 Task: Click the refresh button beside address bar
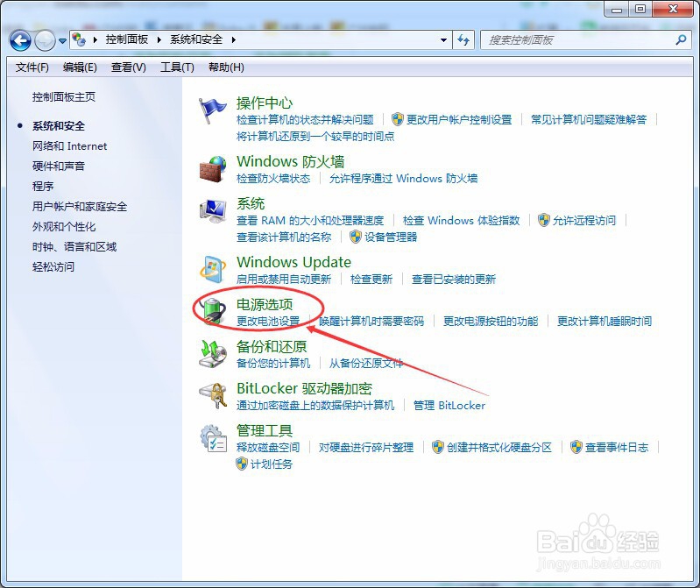click(463, 40)
